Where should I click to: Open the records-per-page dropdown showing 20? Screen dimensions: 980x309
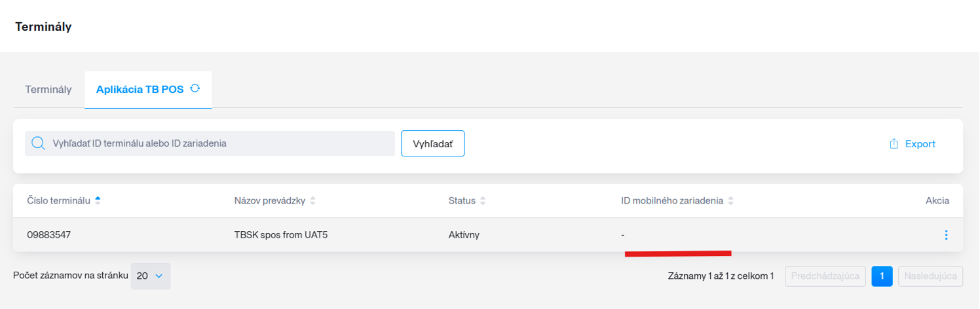[151, 276]
